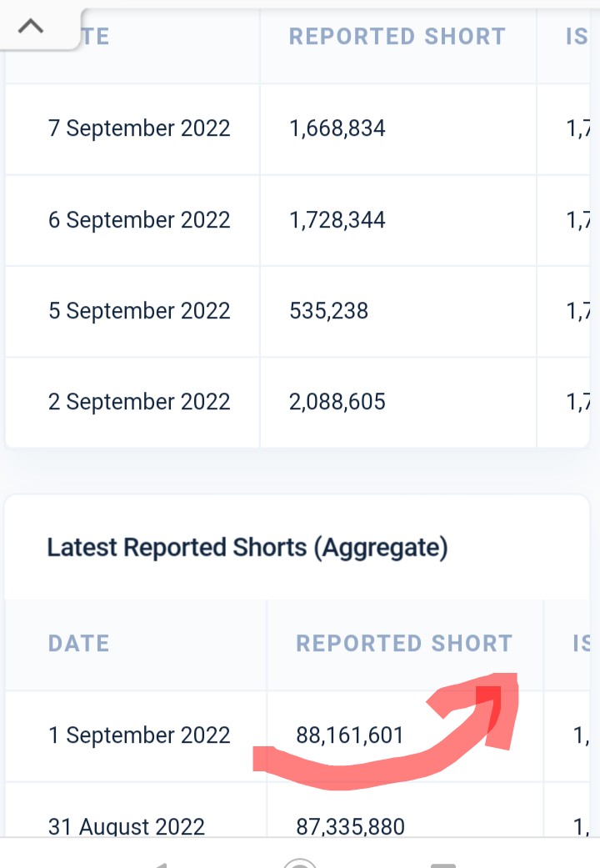Click the 88,161,601 aggregate value

point(350,735)
